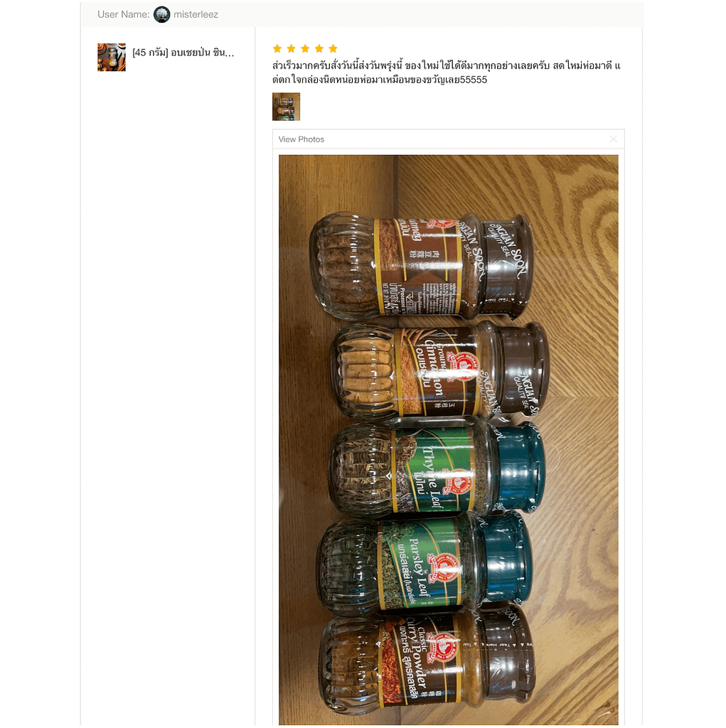Click the View Photos header label
The width and height of the screenshot is (726, 728).
(301, 139)
